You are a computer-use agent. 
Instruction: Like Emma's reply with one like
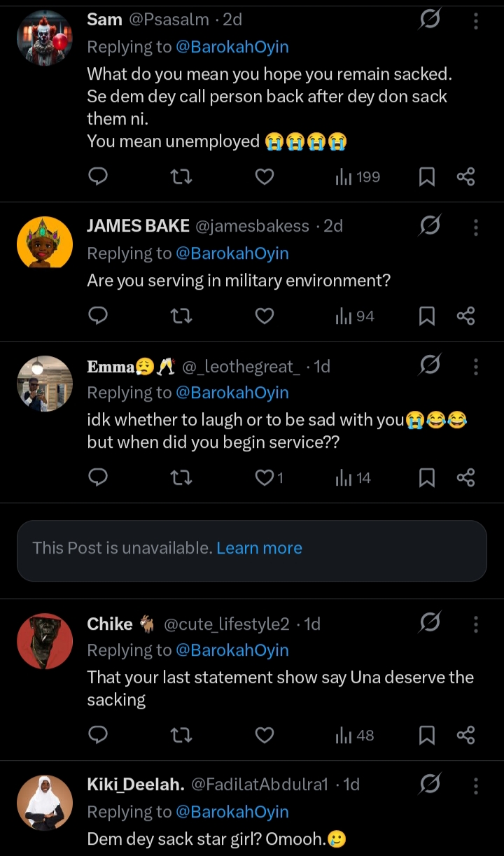tap(265, 478)
